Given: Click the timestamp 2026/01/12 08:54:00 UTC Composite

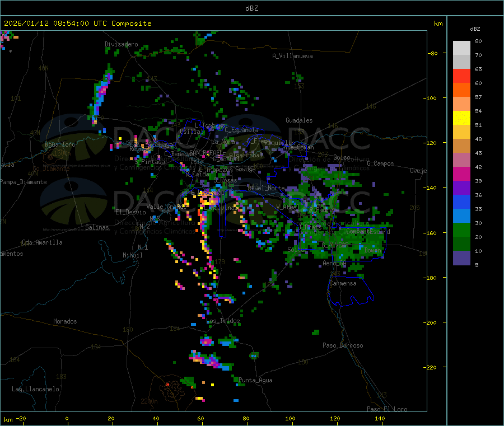Looking at the screenshot, I should (x=77, y=24).
